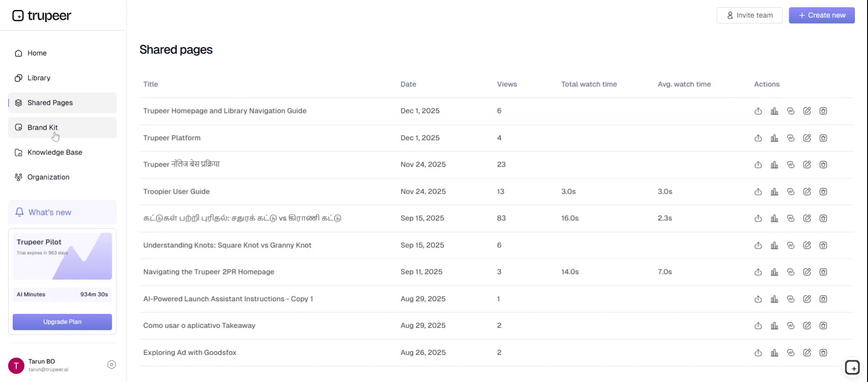Image resolution: width=868 pixels, height=382 pixels.
Task: Click the Upgrade Plan button
Action: [62, 322]
